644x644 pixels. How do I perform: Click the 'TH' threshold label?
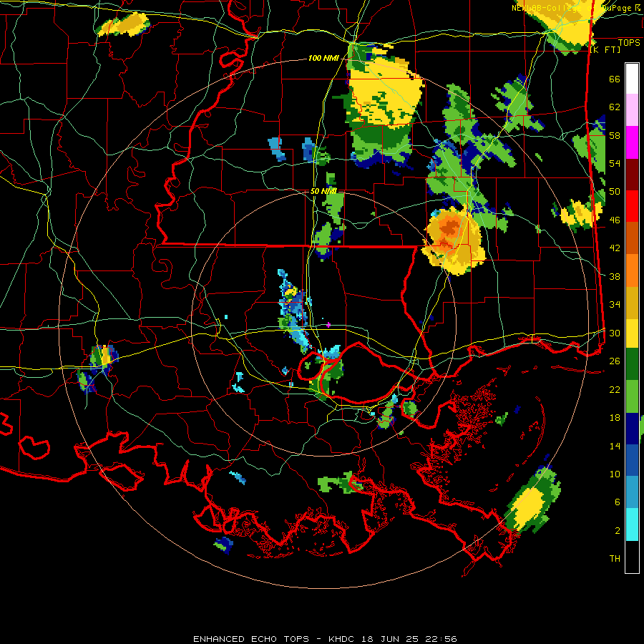click(615, 559)
